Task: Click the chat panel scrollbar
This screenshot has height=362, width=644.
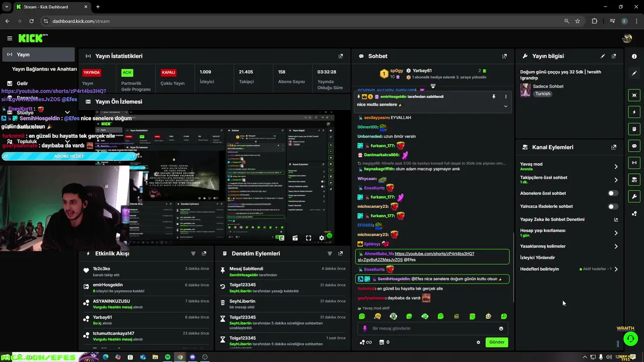Action: (x=513, y=266)
